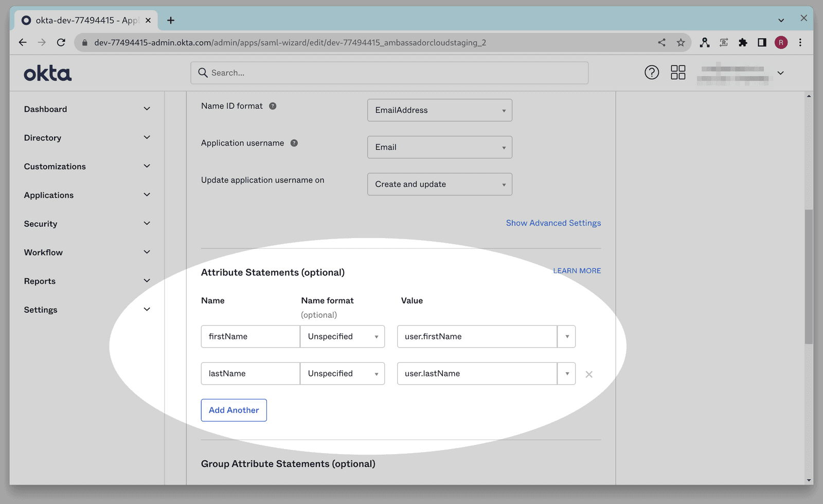This screenshot has height=504, width=823.
Task: Click the browser back arrow
Action: point(23,43)
